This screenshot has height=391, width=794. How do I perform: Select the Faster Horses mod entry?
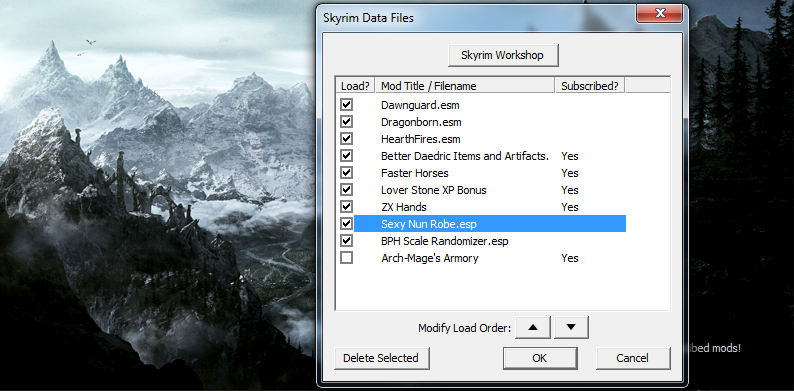pyautogui.click(x=415, y=173)
